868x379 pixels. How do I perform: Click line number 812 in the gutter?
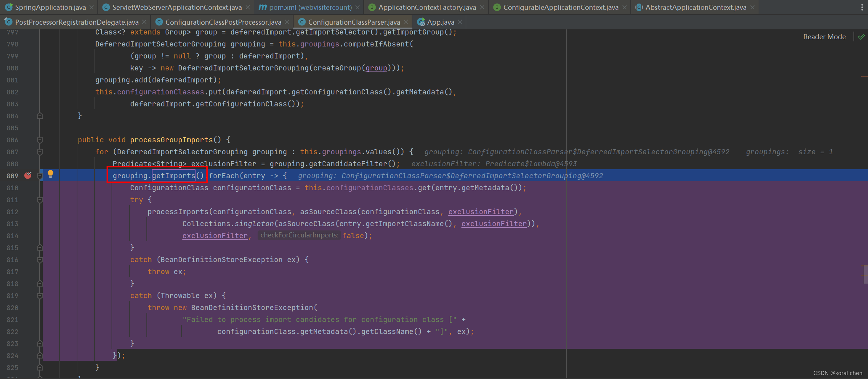[x=12, y=212]
